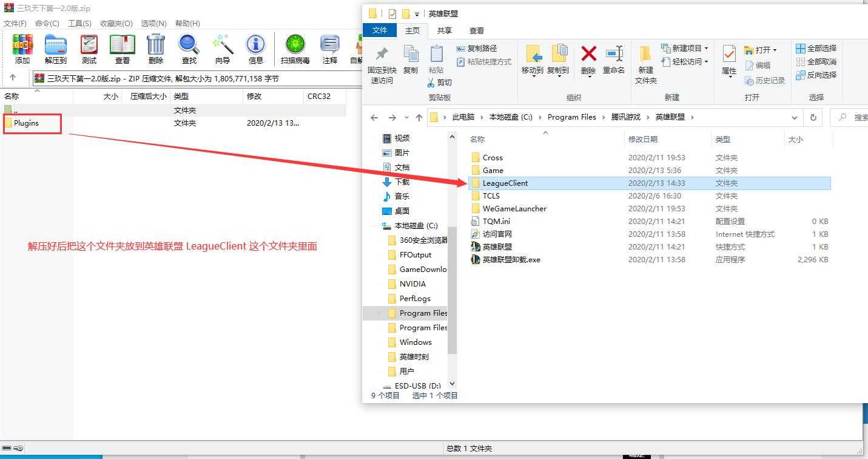Open WinRAR 收藏夹(O) menu
Screen dimensions: 868x459
116,23
